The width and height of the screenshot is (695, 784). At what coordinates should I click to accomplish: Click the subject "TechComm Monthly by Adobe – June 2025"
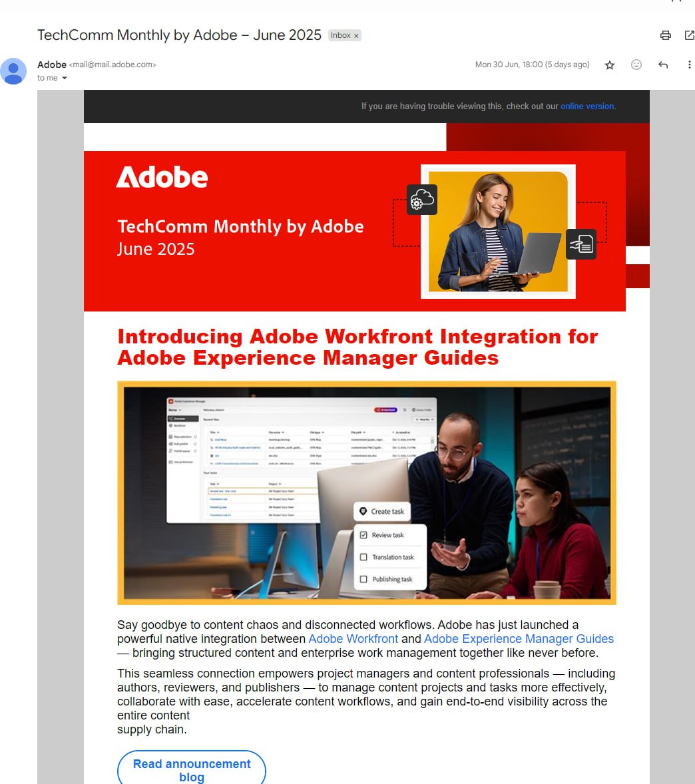point(179,35)
